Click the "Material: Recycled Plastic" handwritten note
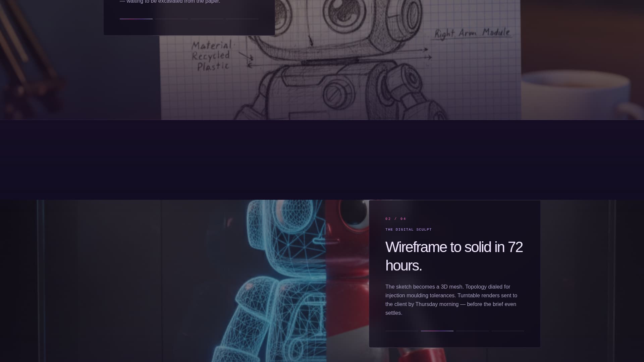Image resolution: width=644 pixels, height=362 pixels. coord(212,56)
